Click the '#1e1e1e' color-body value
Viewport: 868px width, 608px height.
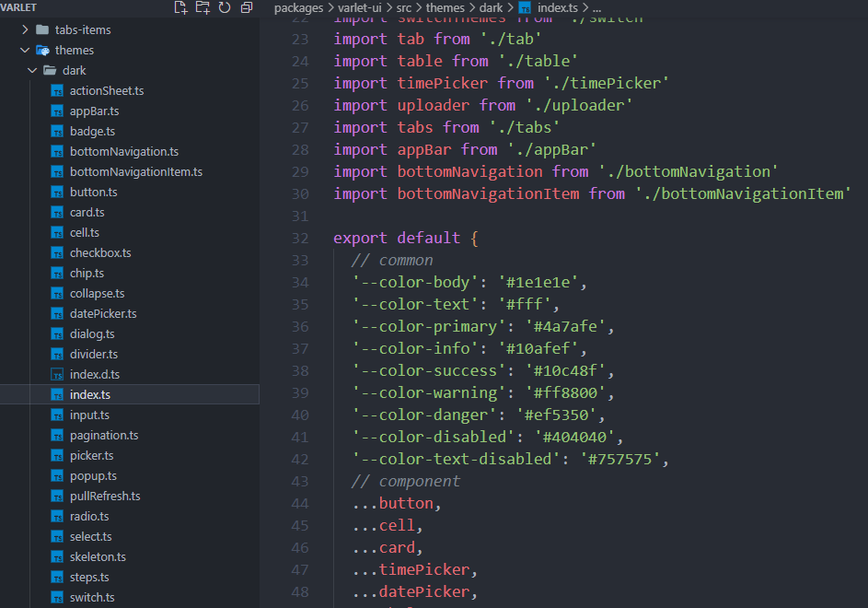click(x=538, y=282)
